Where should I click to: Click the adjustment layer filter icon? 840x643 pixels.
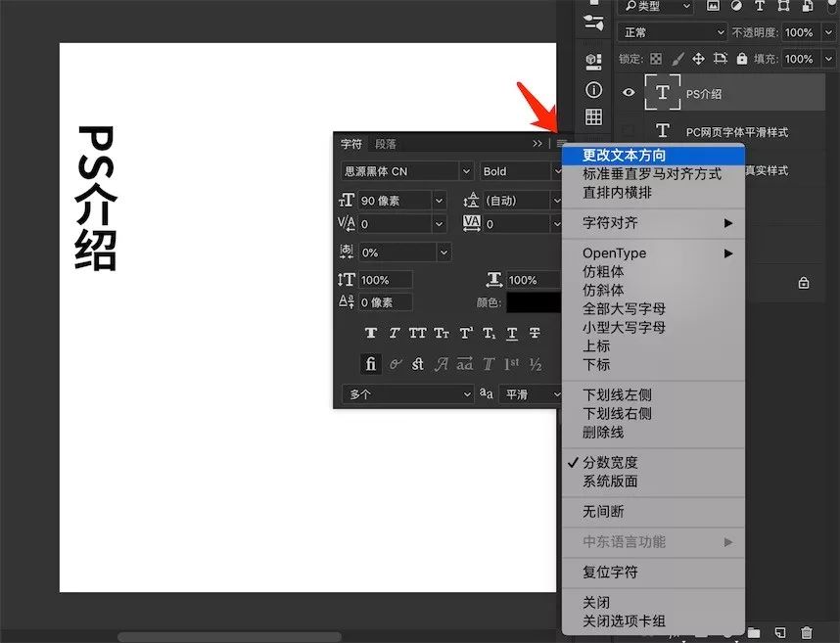[735, 6]
